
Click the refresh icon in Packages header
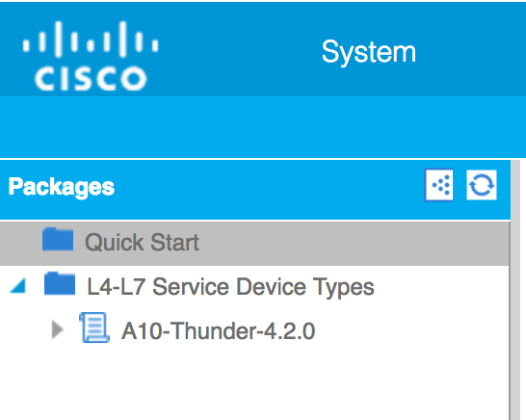482,185
